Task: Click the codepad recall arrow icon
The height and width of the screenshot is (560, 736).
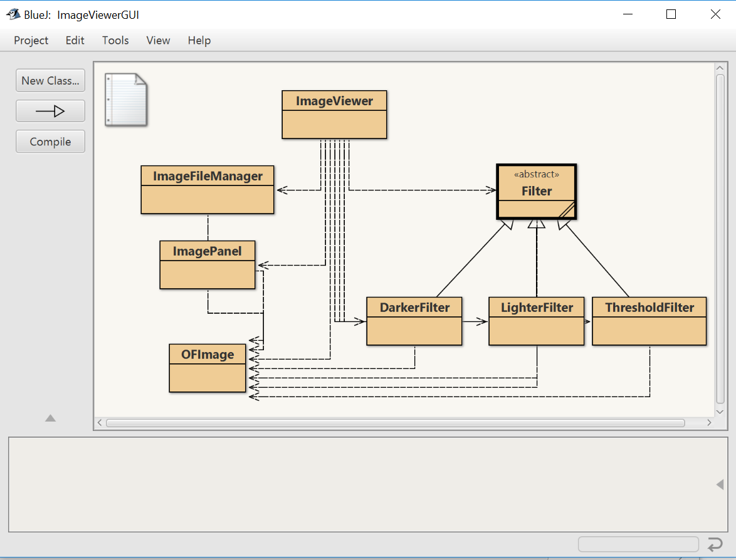Action: click(715, 544)
